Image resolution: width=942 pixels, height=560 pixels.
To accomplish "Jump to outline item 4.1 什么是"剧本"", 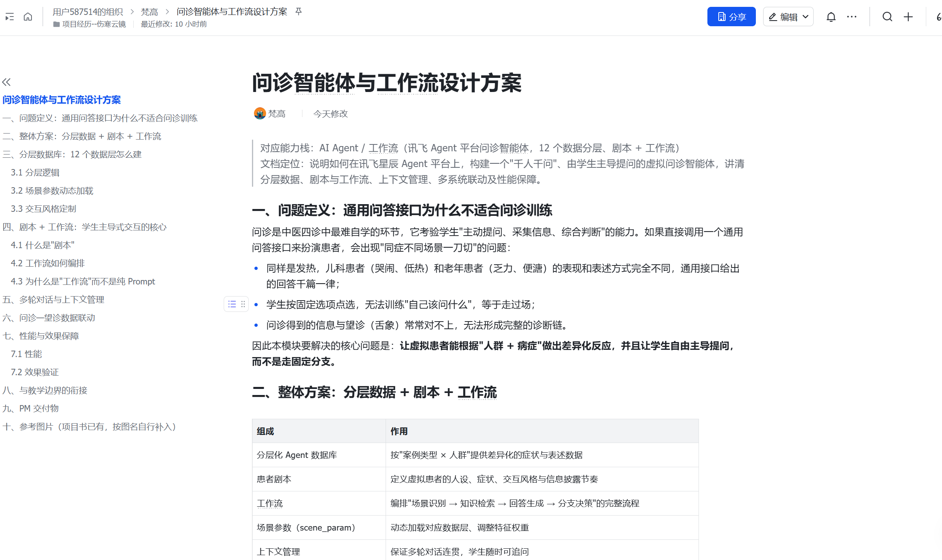I will 42,245.
